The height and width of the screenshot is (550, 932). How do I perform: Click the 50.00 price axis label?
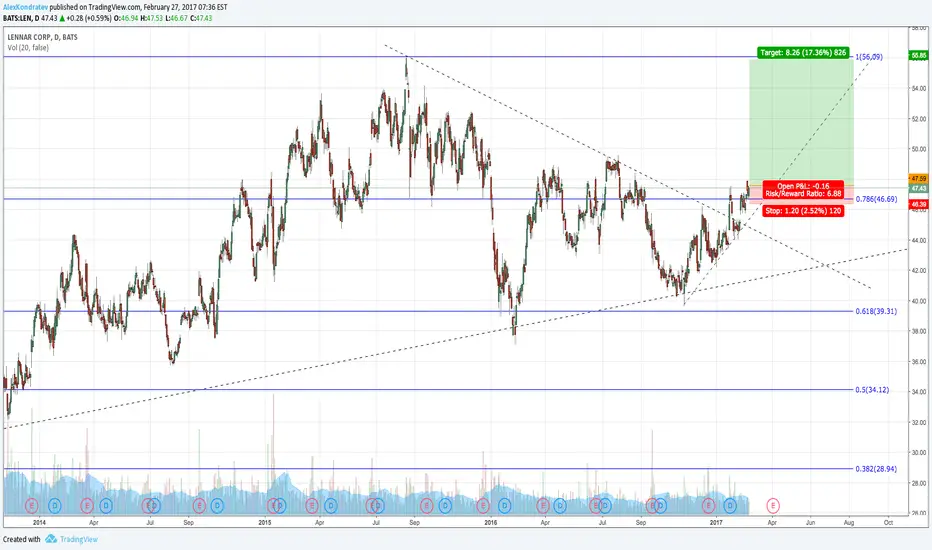918,149
